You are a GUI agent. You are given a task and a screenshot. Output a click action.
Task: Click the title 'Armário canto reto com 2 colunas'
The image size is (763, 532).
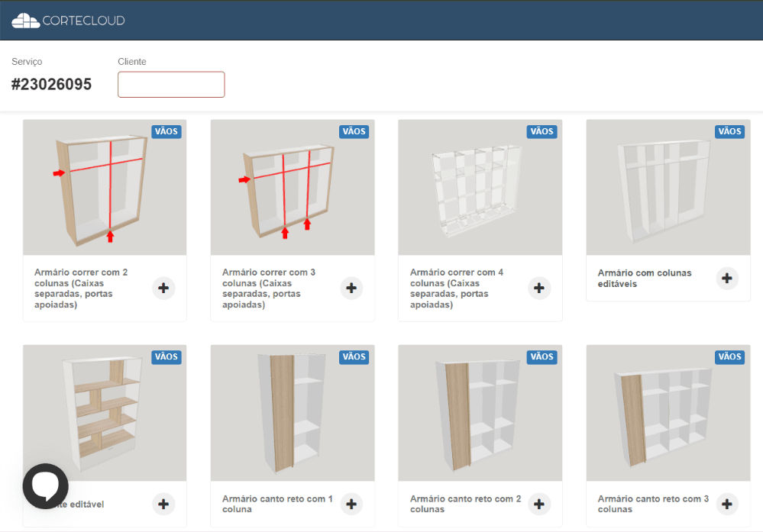click(465, 504)
